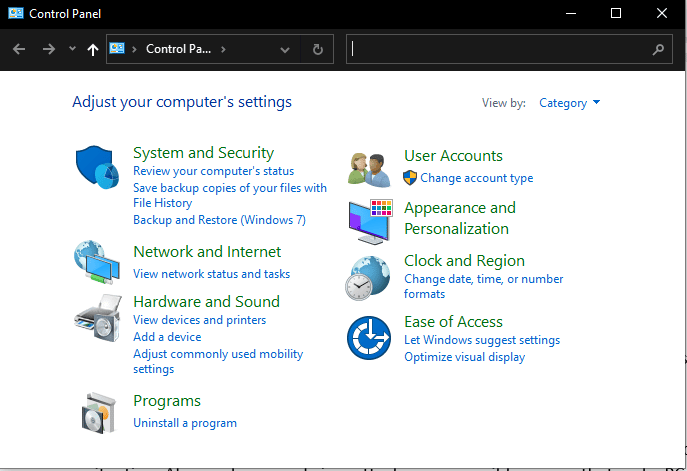The image size is (687, 471).
Task: Maximize the Control Panel window
Action: tap(616, 14)
